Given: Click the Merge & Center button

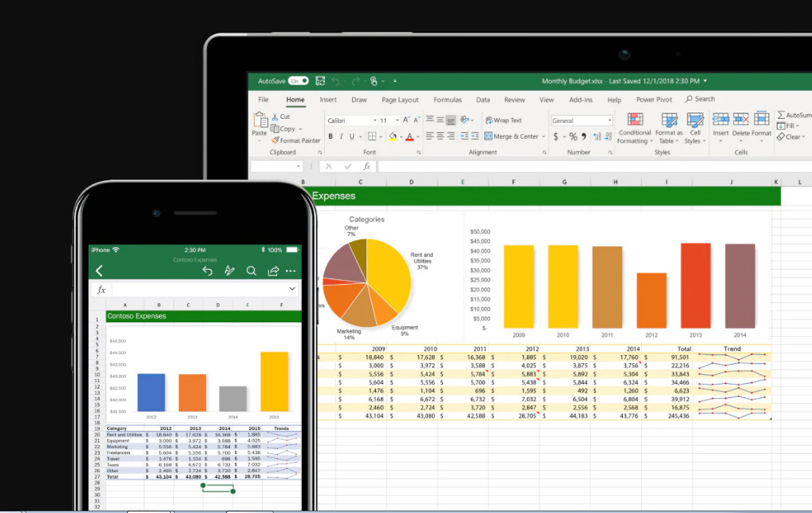Looking at the screenshot, I should (512, 136).
